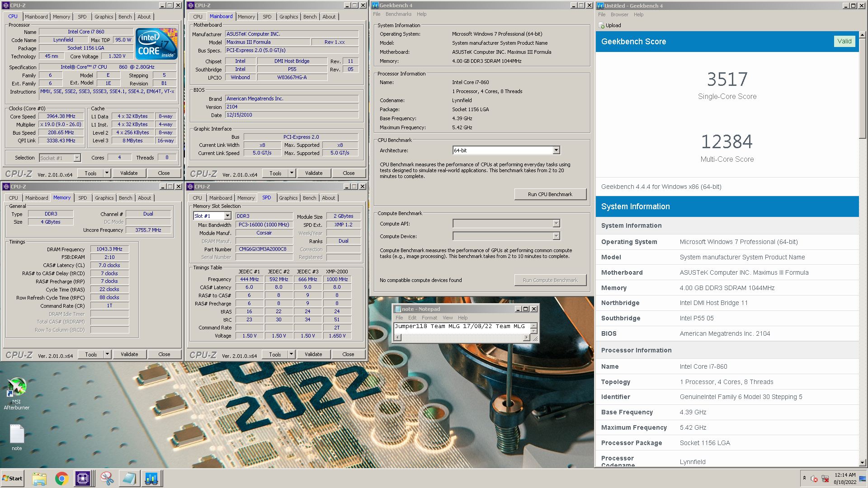The height and width of the screenshot is (488, 868).
Task: Click the Intel Core i7 logo in CPU-Z
Action: 156,44
